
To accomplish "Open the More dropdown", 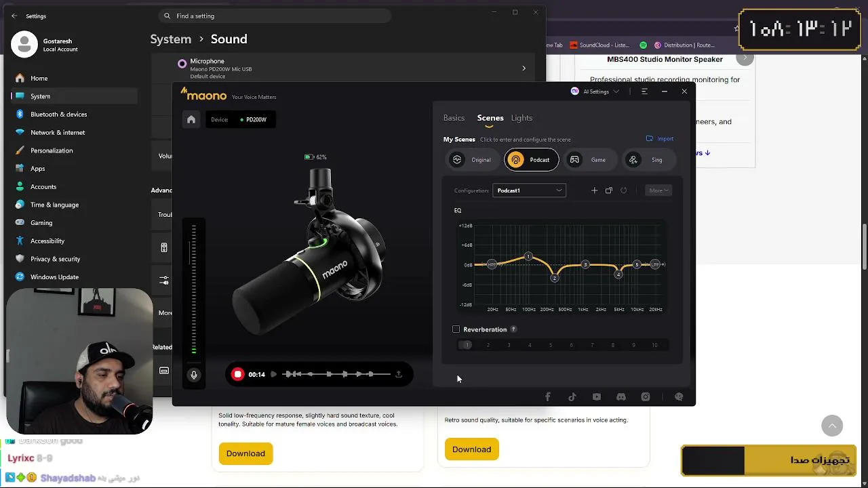I will [x=658, y=190].
